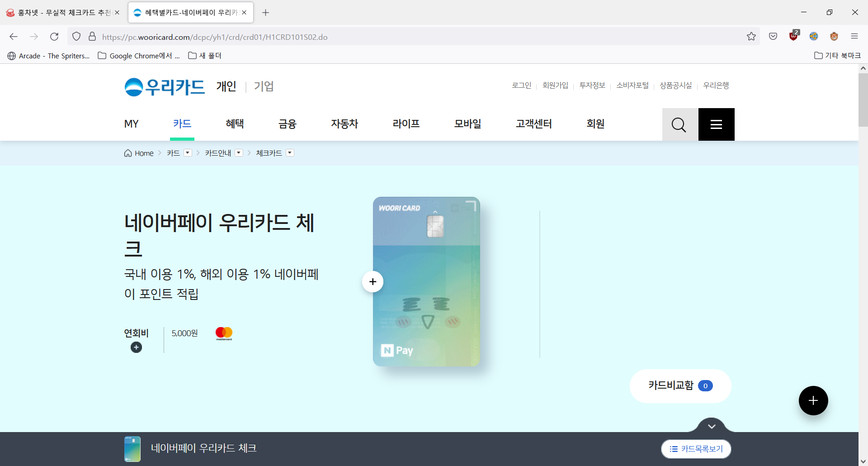Viewport: 868px width, 466px height.
Task: Open the black hamburger full menu
Action: [x=716, y=124]
